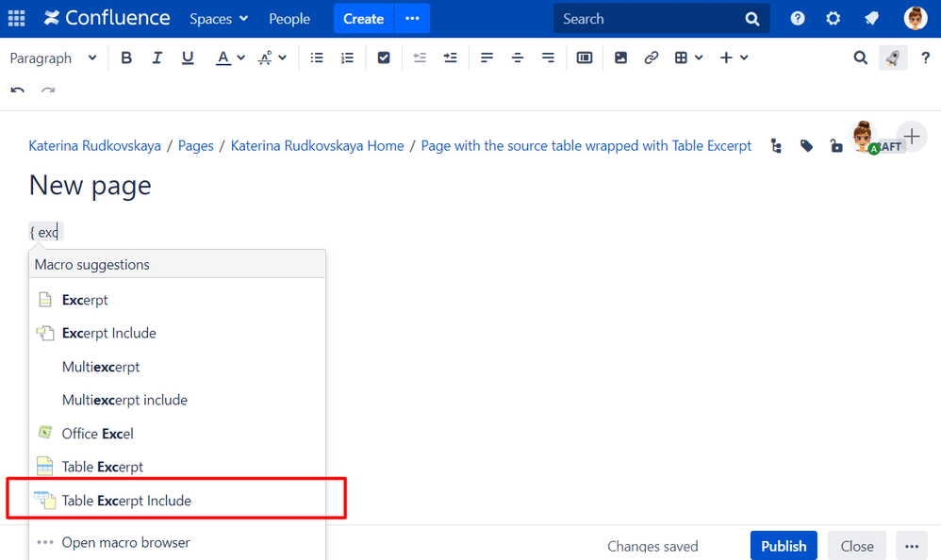Select Multiexcerpt include macro
941x560 pixels.
(177, 400)
